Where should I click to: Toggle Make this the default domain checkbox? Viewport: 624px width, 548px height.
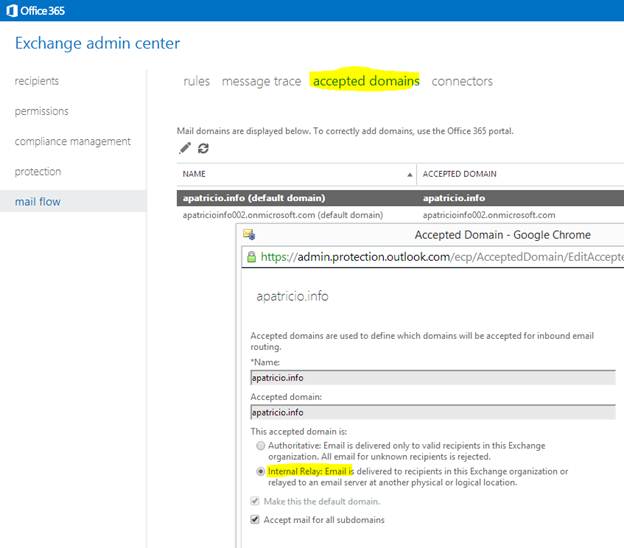point(255,501)
